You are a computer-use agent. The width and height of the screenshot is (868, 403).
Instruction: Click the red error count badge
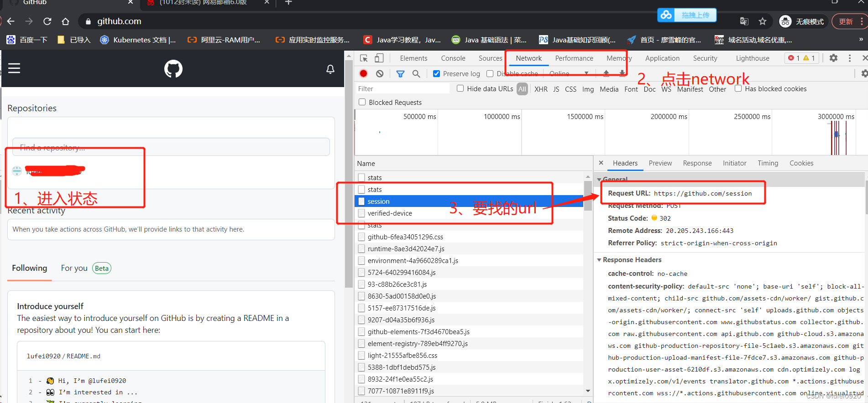tap(794, 58)
